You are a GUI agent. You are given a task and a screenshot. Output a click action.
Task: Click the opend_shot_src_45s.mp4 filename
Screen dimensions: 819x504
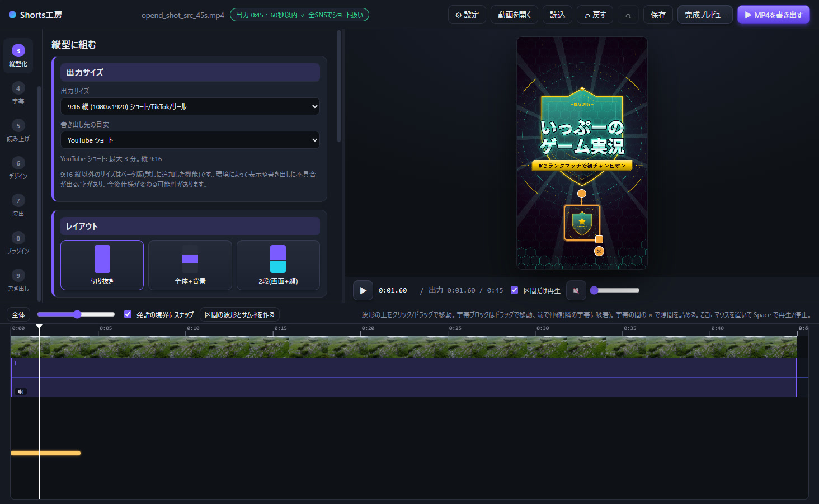click(182, 15)
